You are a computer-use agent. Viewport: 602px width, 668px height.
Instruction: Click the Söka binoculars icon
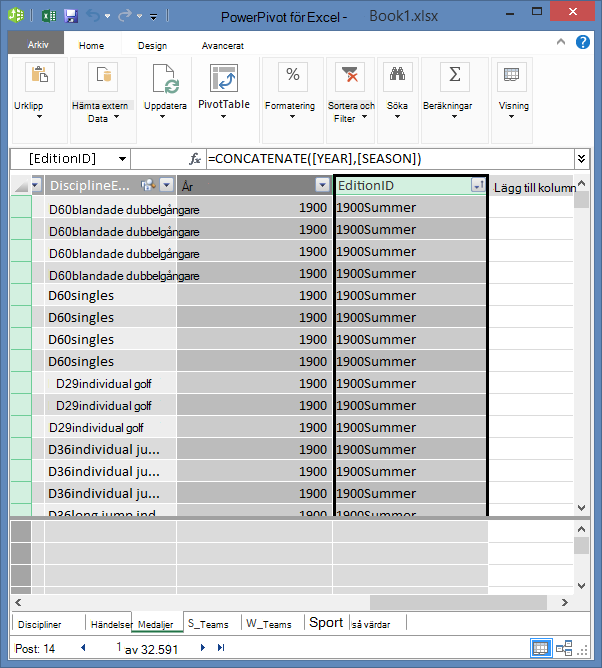tap(397, 77)
